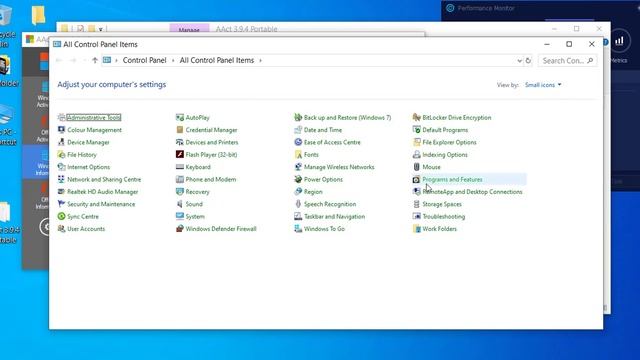The width and height of the screenshot is (640, 360).
Task: Open the Troubleshooting icon
Action: (416, 216)
